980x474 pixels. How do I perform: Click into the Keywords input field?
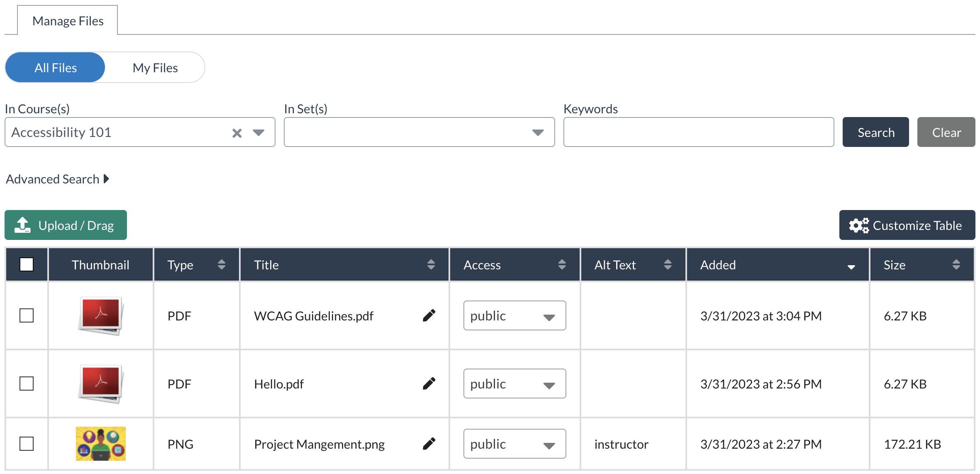[x=698, y=132]
